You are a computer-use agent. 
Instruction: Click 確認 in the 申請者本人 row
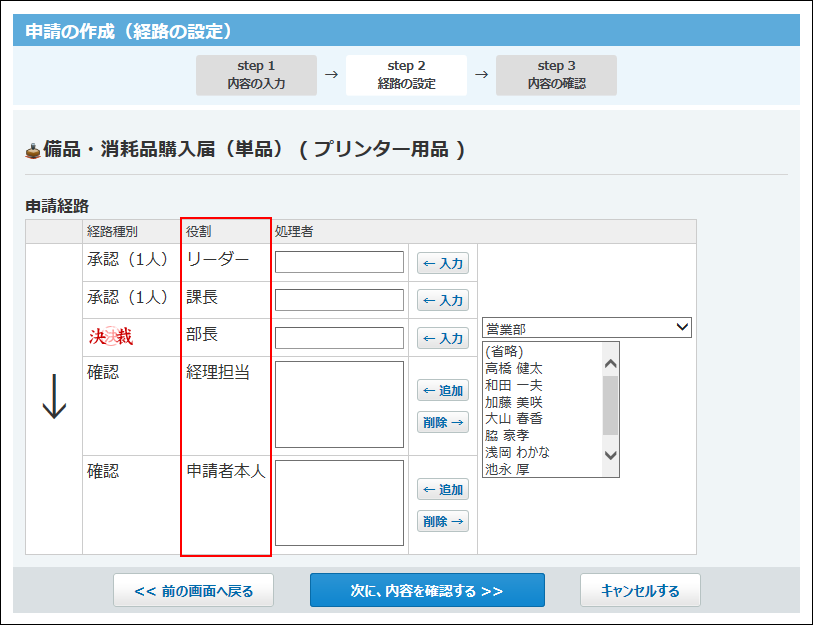pos(103,471)
